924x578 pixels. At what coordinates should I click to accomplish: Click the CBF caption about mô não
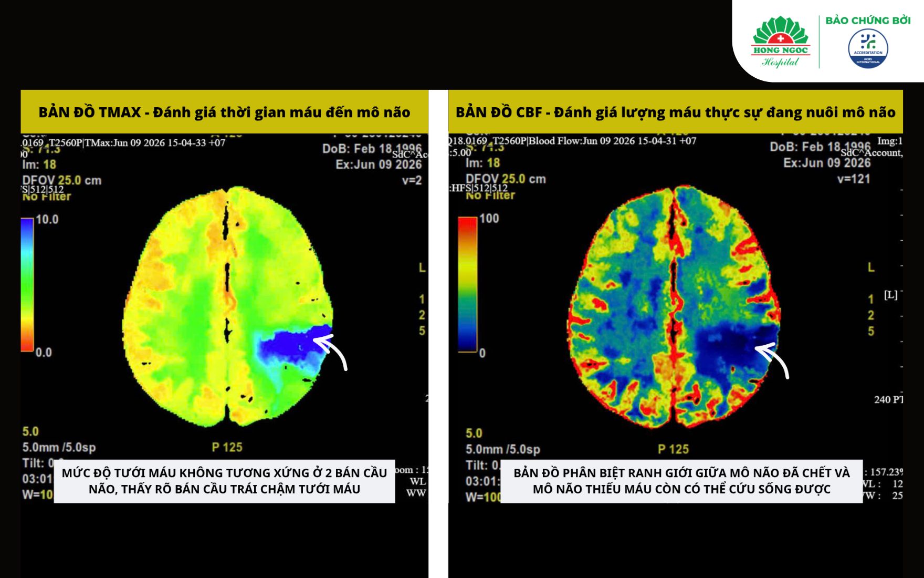681,481
